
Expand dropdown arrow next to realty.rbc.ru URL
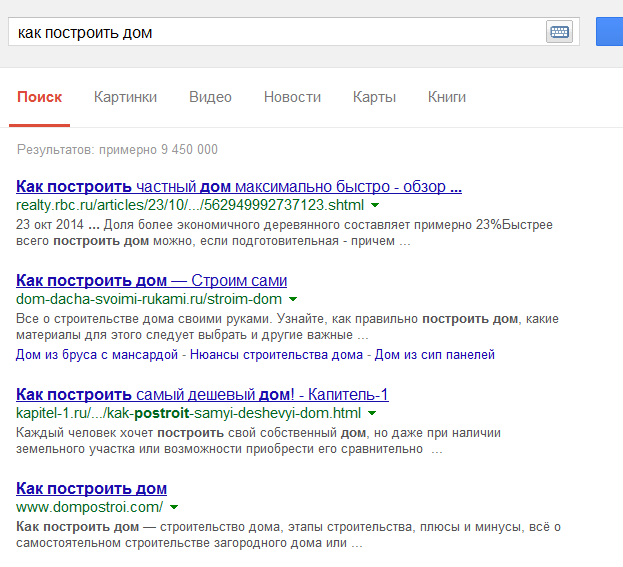(375, 205)
